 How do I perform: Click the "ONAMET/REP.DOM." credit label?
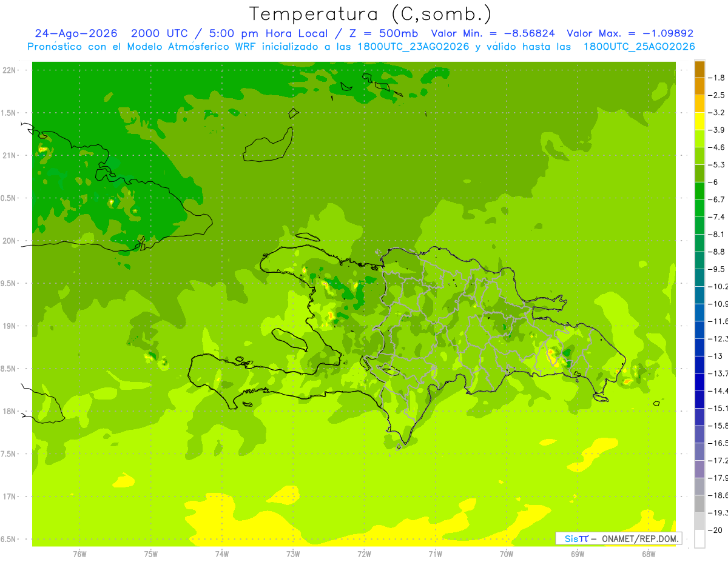pos(639,538)
